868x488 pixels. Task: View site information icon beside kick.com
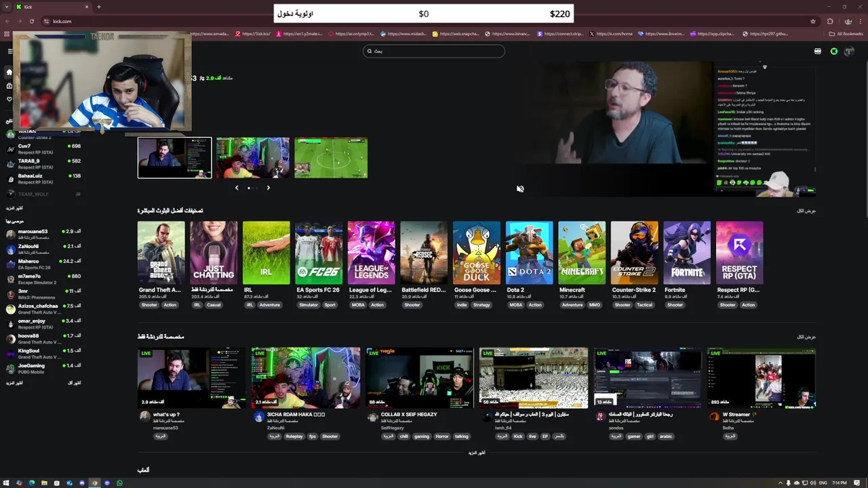pyautogui.click(x=46, y=21)
